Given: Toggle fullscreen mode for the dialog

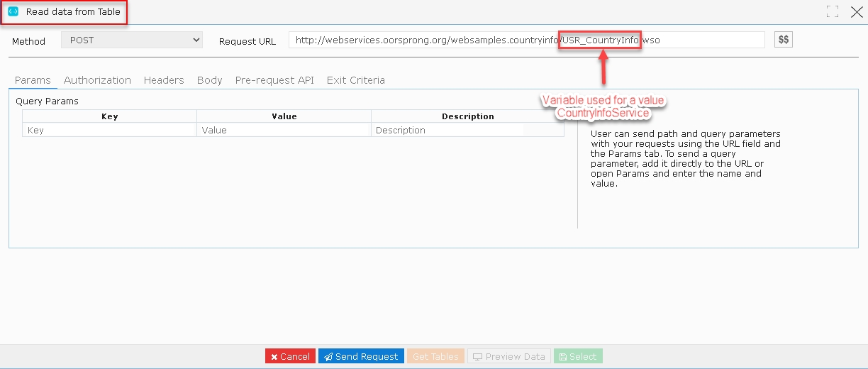Looking at the screenshot, I should [833, 11].
